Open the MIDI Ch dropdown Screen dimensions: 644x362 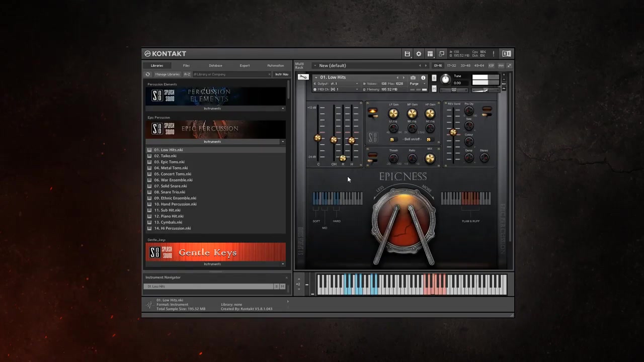coord(336,89)
